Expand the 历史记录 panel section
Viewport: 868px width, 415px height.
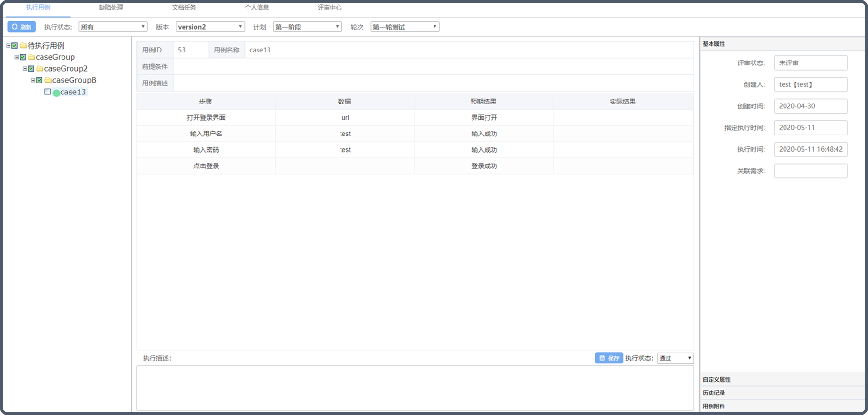714,393
